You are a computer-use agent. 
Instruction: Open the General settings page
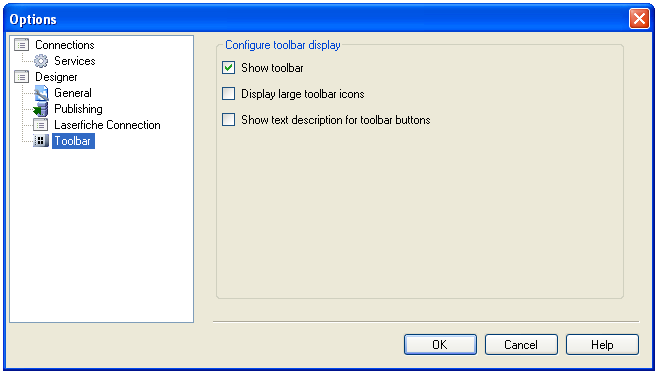(x=73, y=93)
